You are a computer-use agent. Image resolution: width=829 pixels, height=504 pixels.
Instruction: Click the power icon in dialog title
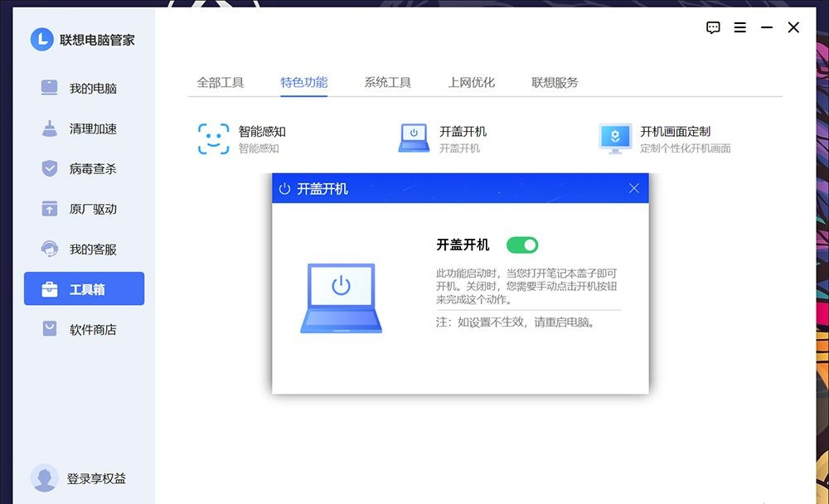pos(284,189)
